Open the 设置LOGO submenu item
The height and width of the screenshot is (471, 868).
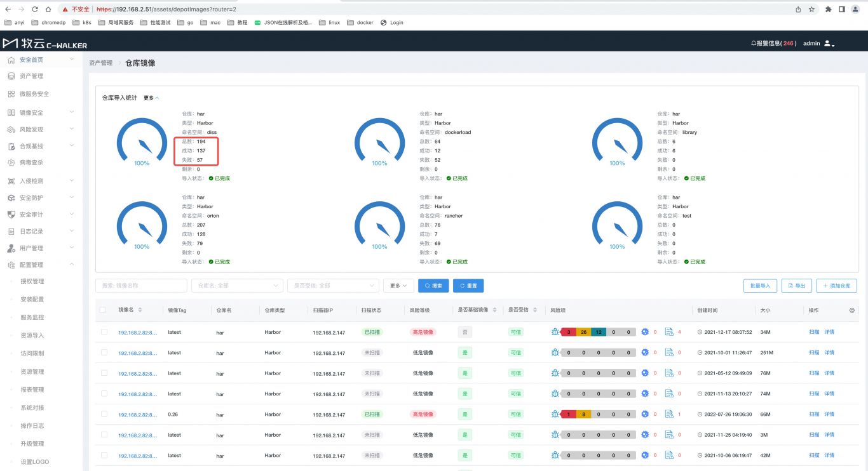[x=35, y=461]
